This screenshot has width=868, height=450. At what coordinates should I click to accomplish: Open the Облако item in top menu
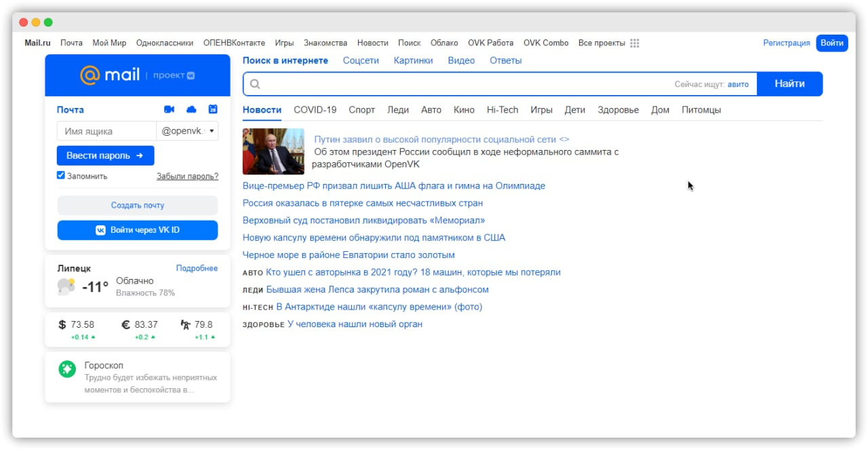(444, 43)
